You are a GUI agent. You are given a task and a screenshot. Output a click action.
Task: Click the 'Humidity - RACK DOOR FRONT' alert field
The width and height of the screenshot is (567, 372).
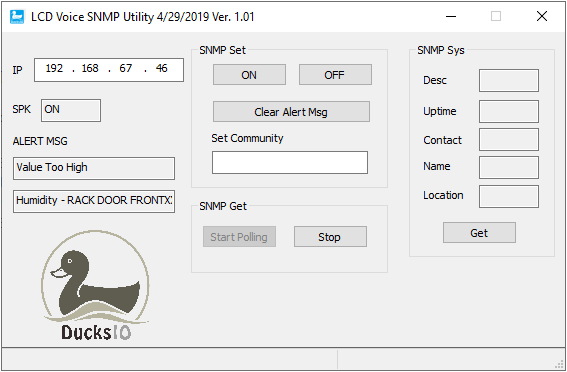pos(94,201)
